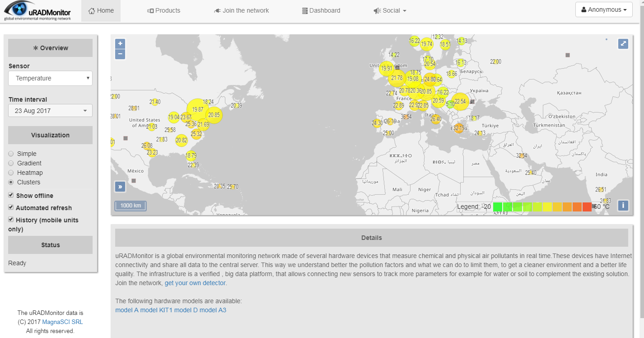This screenshot has width=644, height=338.
Task: Click the 23.23 temperature marker
Action: pos(152,153)
